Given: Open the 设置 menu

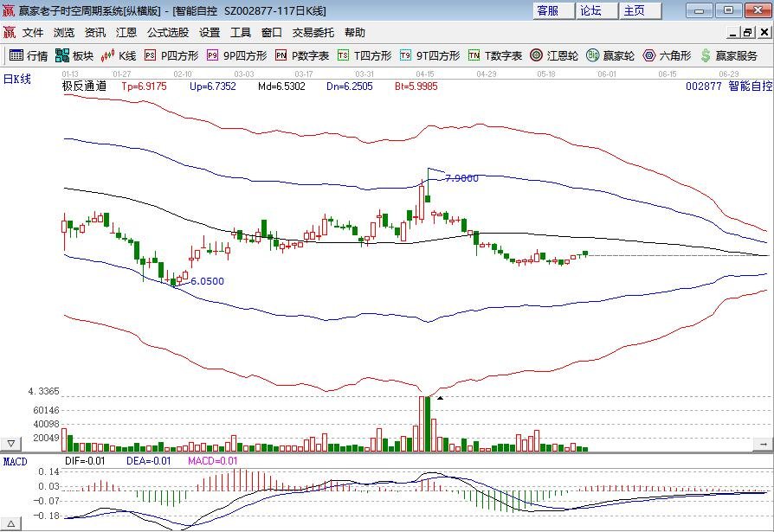Looking at the screenshot, I should pyautogui.click(x=210, y=33).
